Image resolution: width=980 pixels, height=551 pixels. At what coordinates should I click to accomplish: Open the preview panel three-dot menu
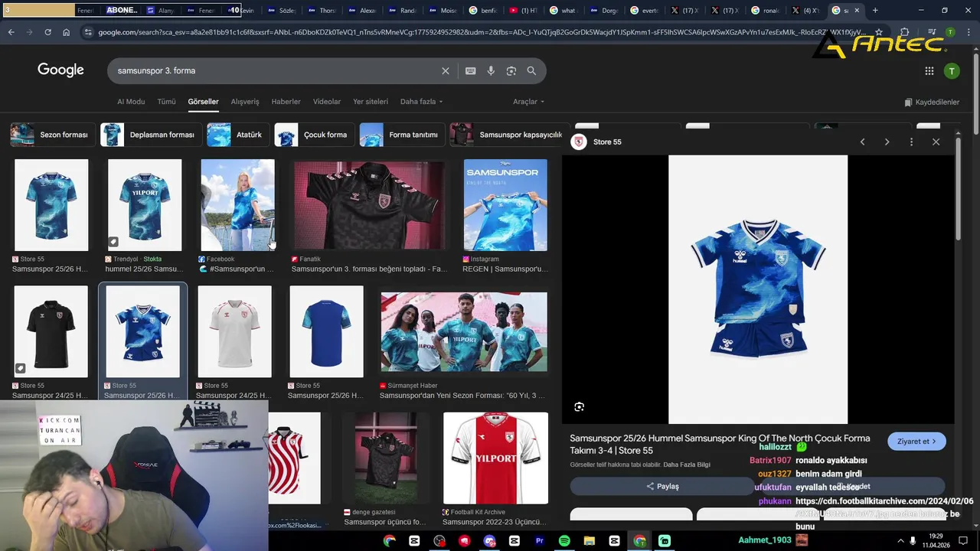coord(911,142)
